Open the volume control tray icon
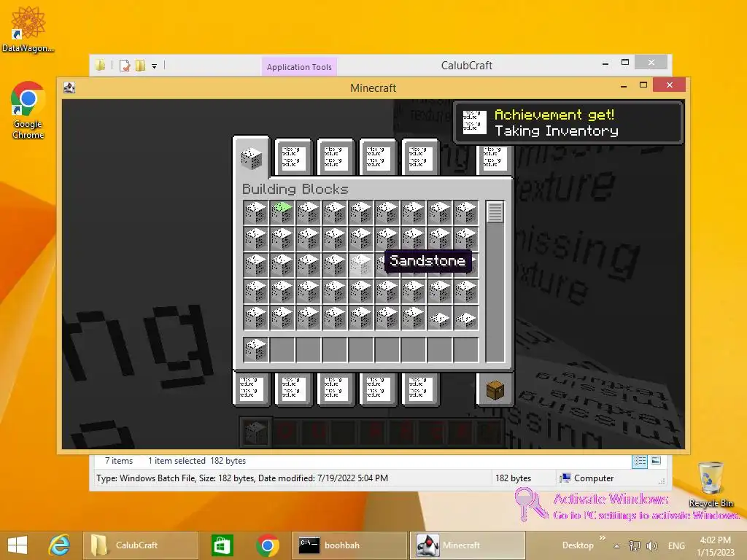Image resolution: width=747 pixels, height=560 pixels. [x=651, y=546]
